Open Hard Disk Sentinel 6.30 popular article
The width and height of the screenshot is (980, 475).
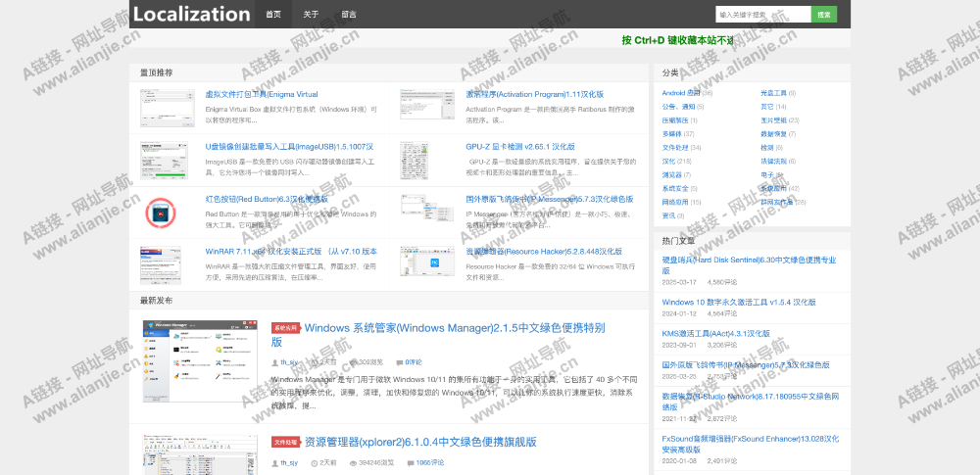(749, 265)
